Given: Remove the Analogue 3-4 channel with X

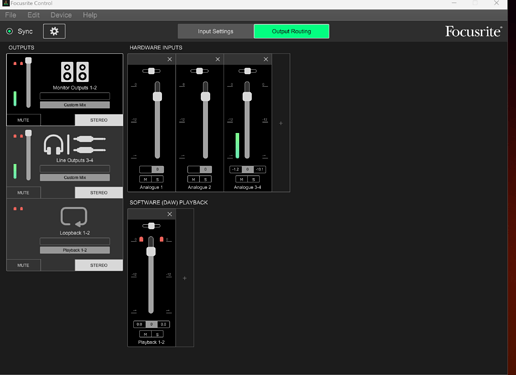Looking at the screenshot, I should point(266,59).
